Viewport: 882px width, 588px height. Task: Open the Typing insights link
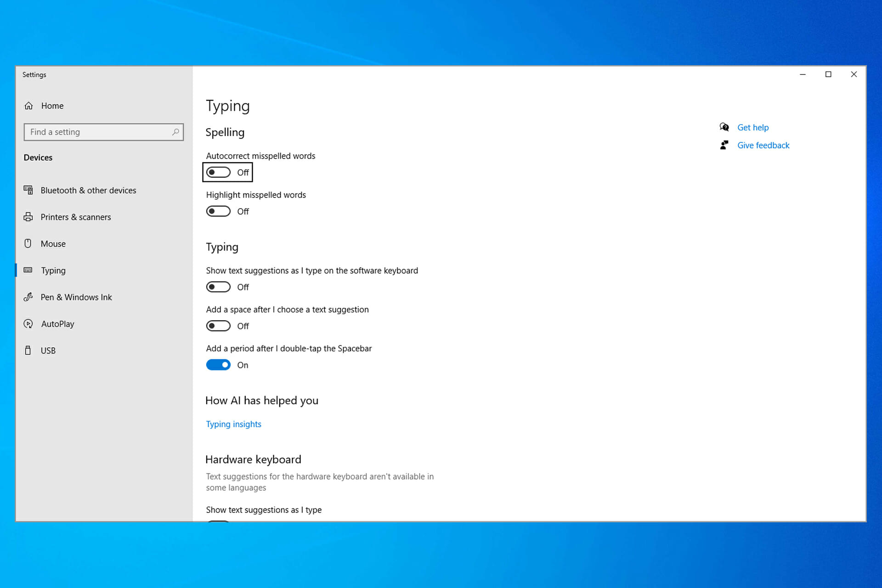233,424
